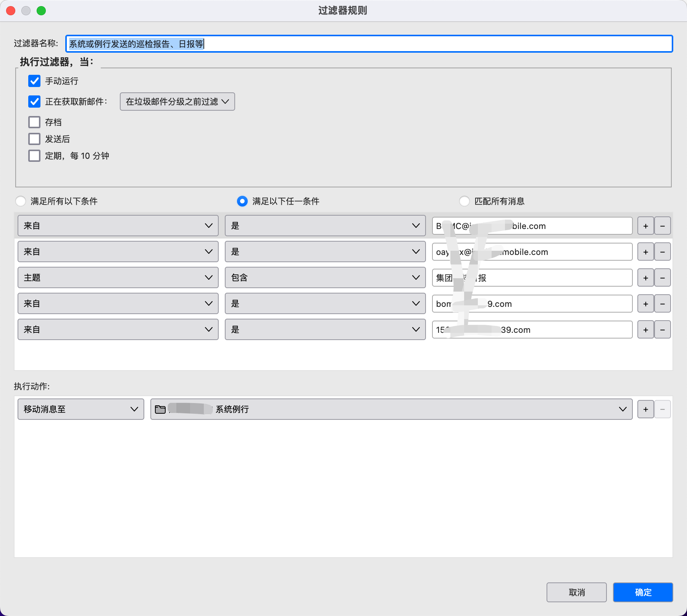This screenshot has width=687, height=616.
Task: Click plus on the mobile.com condition row
Action: pos(645,252)
